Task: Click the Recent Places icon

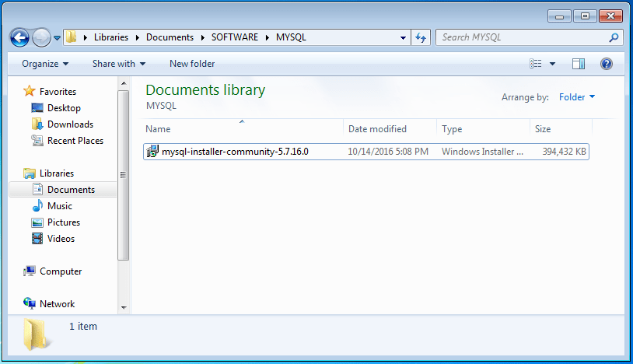Action: (x=37, y=141)
